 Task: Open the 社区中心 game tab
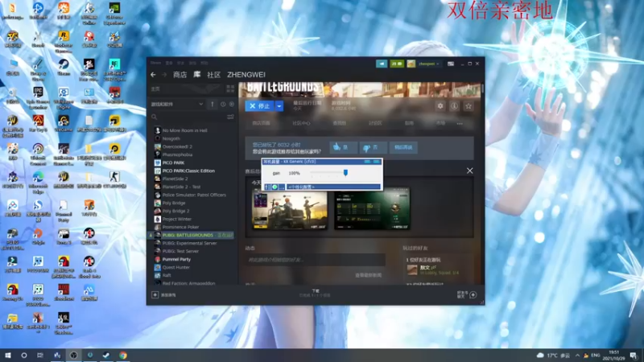click(301, 123)
